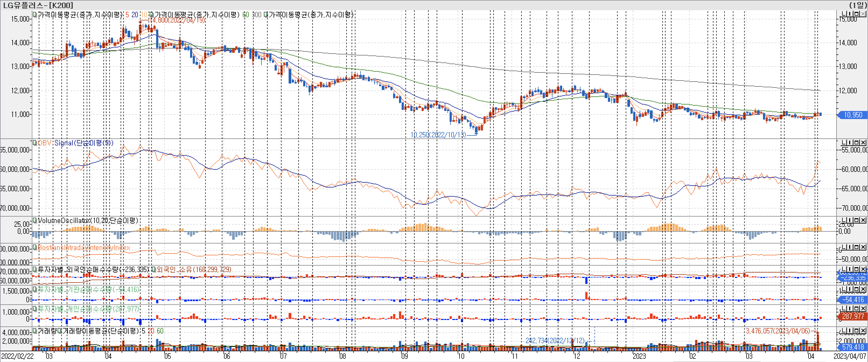Close the 개인순매수수량 investor panel
The height and width of the screenshot is (362, 868).
click(x=863, y=308)
